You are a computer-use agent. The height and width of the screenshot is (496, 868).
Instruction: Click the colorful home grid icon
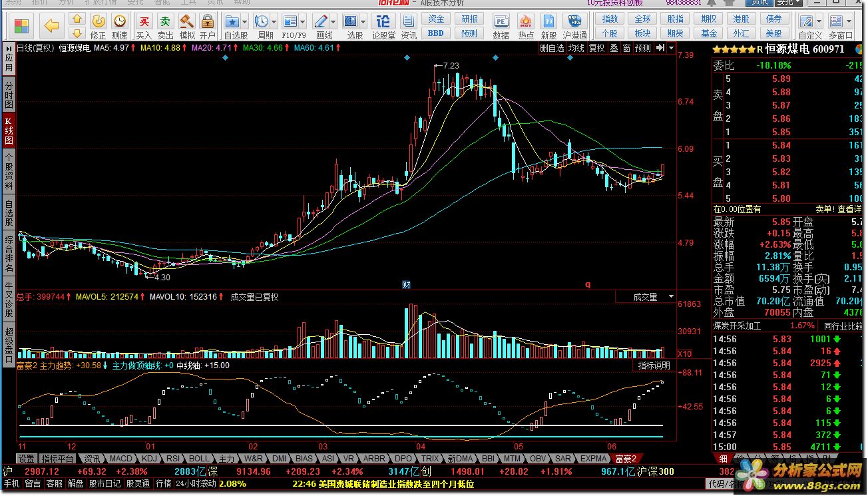(22, 27)
